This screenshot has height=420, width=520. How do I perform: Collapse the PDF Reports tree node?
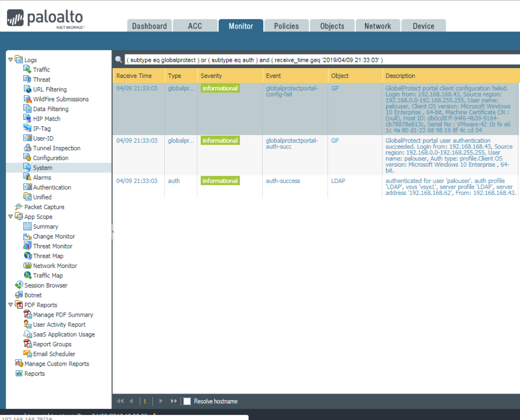10,305
